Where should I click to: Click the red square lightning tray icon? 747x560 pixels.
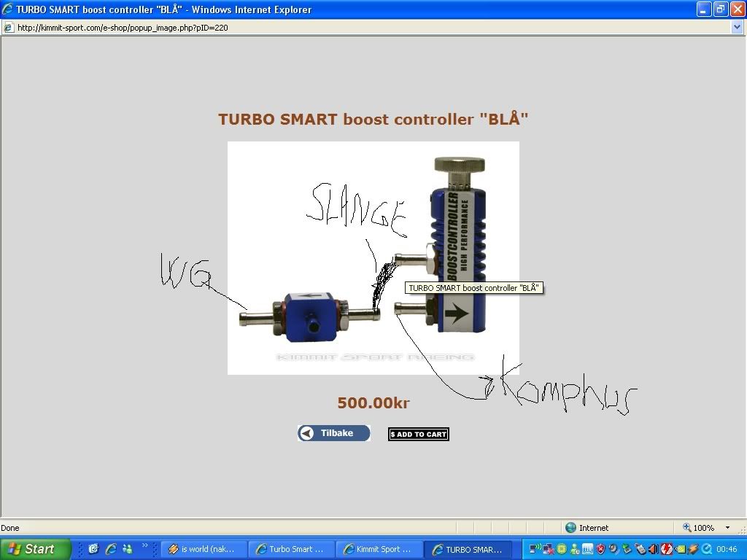tap(667, 549)
